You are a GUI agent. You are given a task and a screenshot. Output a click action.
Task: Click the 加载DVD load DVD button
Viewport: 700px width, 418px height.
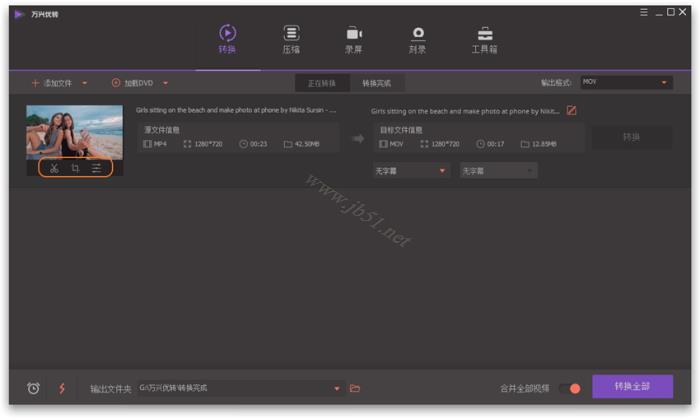pyautogui.click(x=132, y=83)
